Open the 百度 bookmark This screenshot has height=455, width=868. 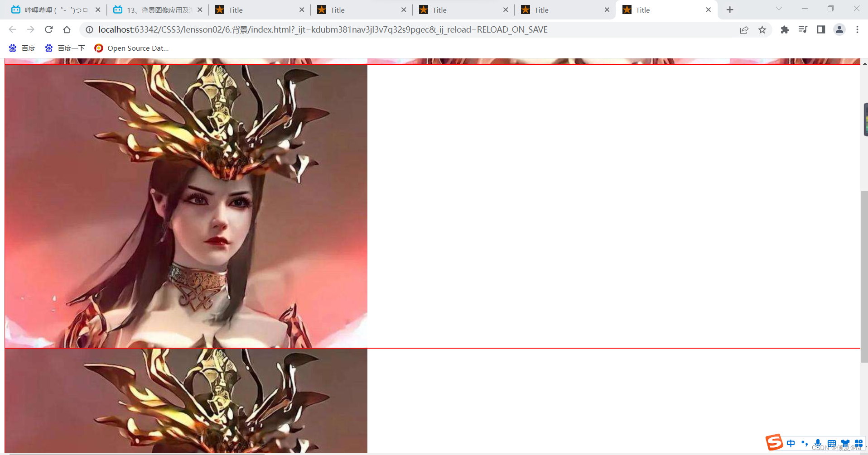22,48
